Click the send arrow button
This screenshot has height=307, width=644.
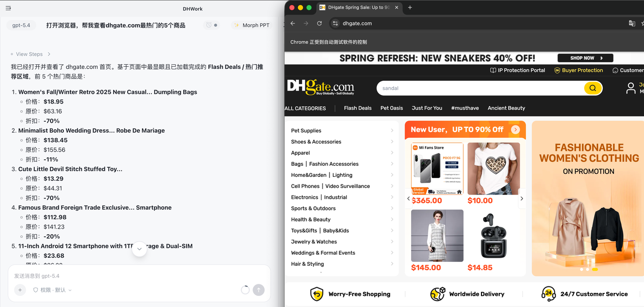click(258, 290)
